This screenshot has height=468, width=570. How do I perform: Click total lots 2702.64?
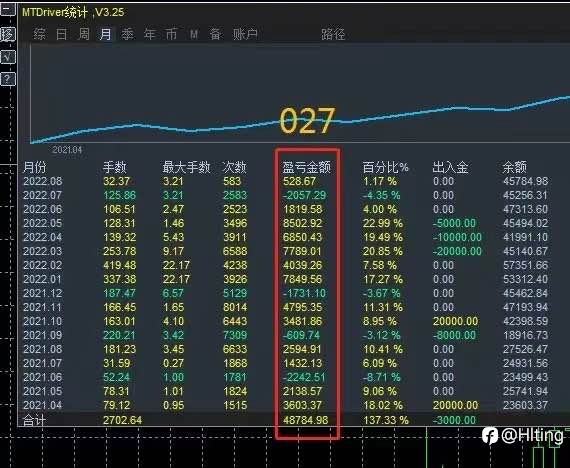pos(123,420)
